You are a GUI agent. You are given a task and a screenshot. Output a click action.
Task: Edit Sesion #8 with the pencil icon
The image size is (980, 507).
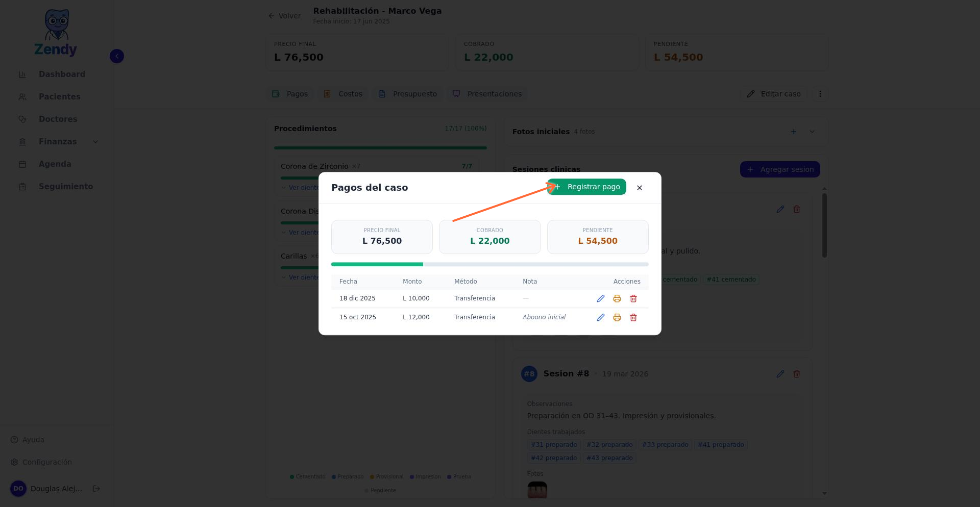[780, 374]
